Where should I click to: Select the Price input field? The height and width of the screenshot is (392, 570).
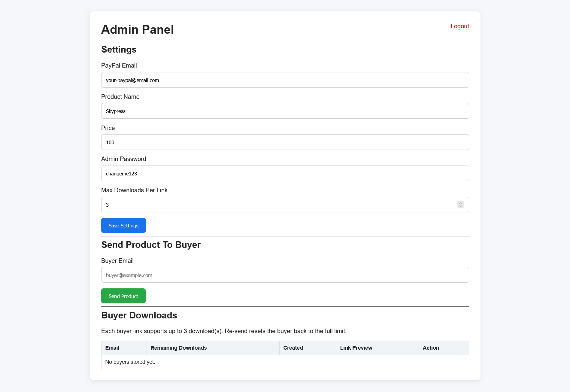[x=285, y=142]
